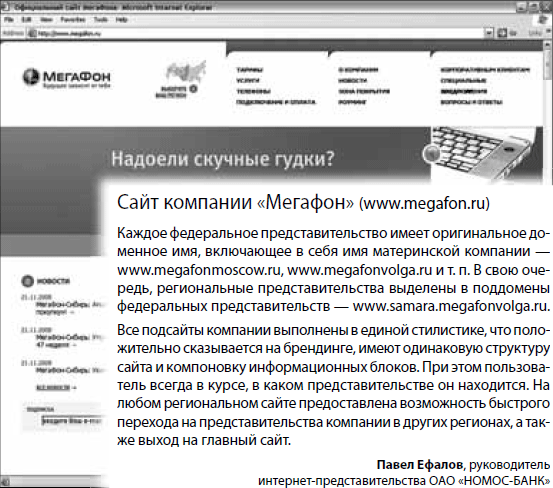This screenshot has width=553, height=488.
Task: Open the 'все новости' link
Action: click(x=53, y=388)
